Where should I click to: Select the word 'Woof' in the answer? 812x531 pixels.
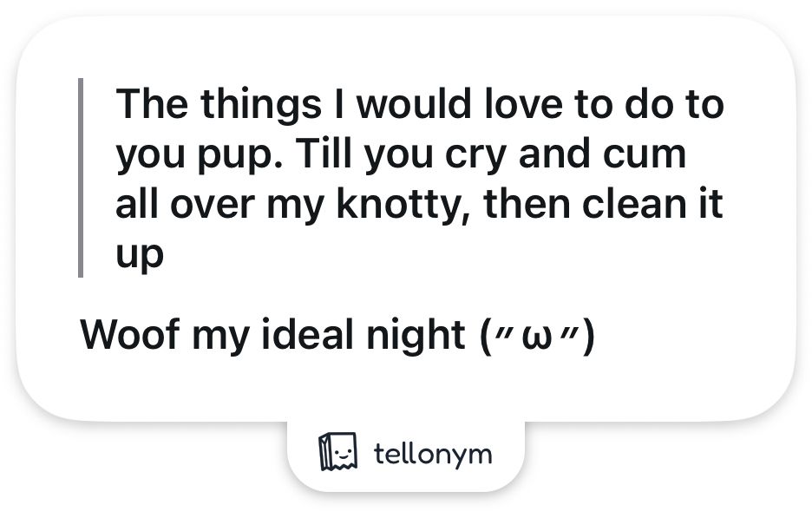[130, 335]
